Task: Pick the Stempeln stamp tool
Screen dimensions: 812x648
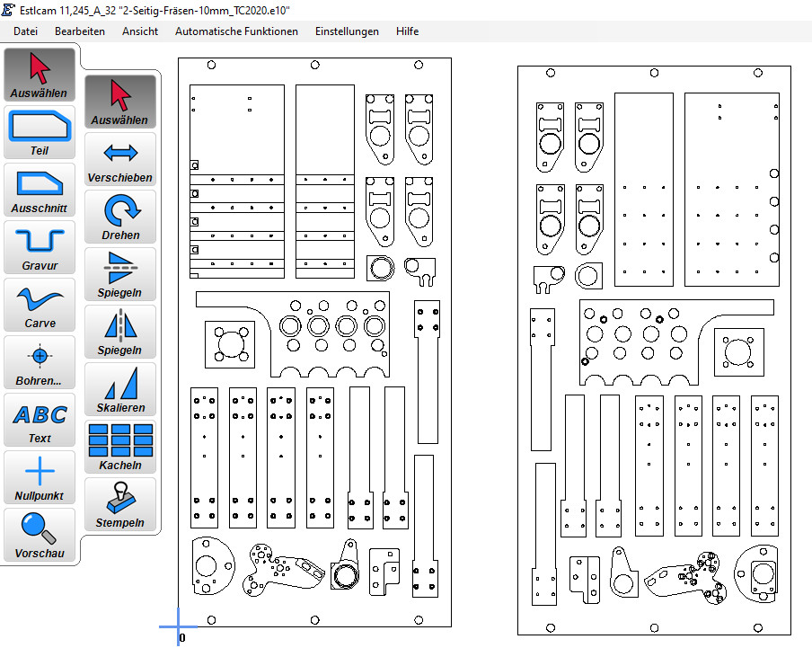Action: pos(120,504)
